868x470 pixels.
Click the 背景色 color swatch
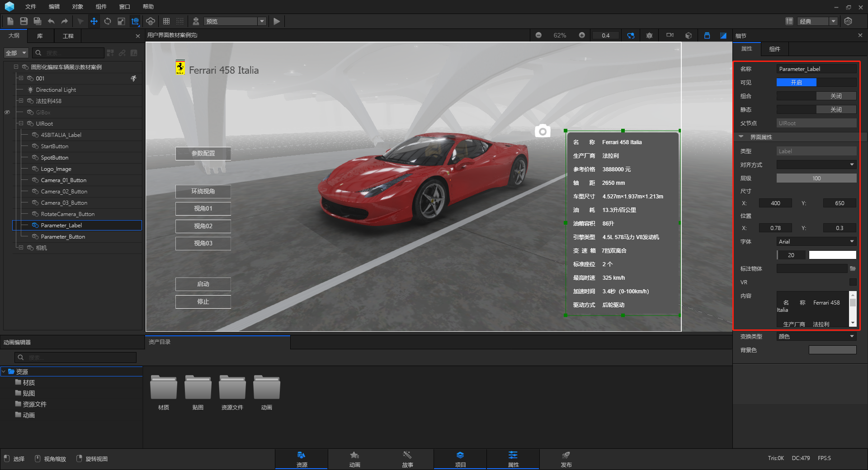[x=833, y=350]
